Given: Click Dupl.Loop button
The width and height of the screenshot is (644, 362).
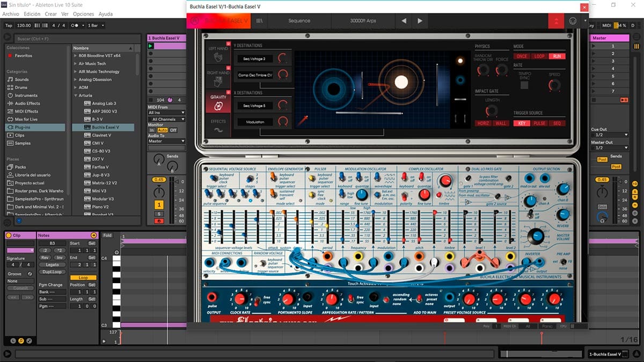Looking at the screenshot, I should 52,271.
